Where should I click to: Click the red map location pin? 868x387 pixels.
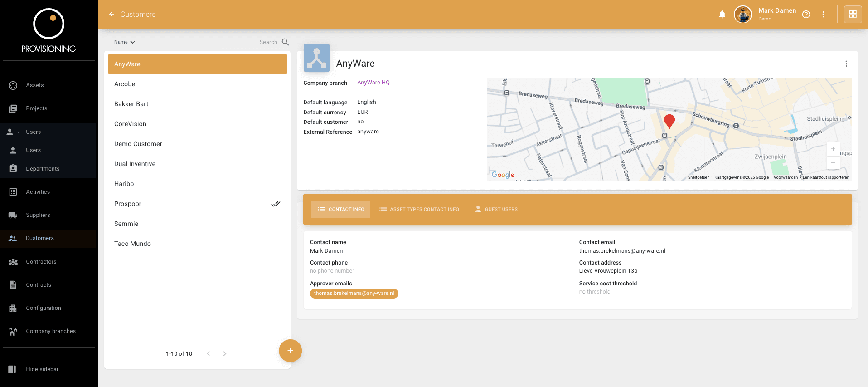[x=669, y=122]
